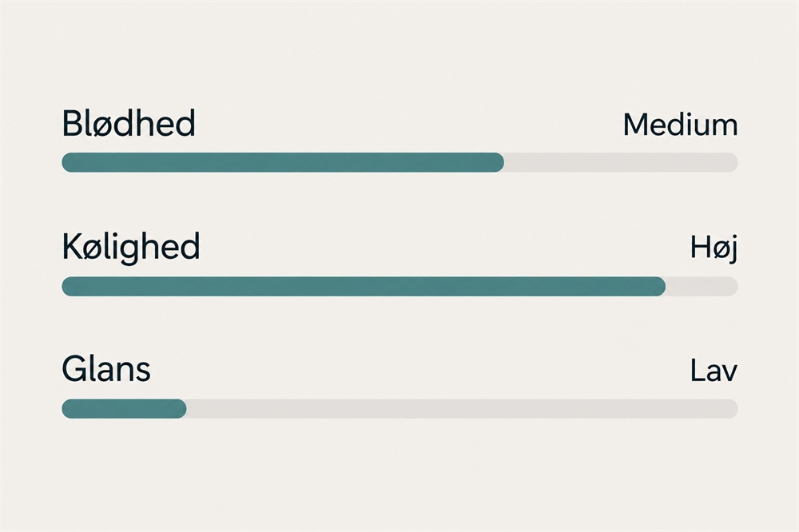799x532 pixels.
Task: Click the teal filled part of Blødhed bar
Action: pyautogui.click(x=283, y=163)
